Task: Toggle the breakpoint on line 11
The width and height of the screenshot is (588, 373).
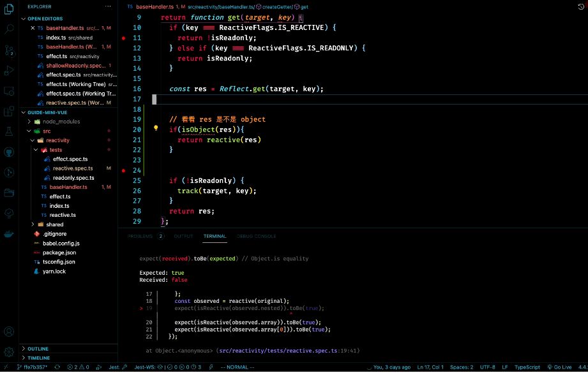Action: click(123, 38)
